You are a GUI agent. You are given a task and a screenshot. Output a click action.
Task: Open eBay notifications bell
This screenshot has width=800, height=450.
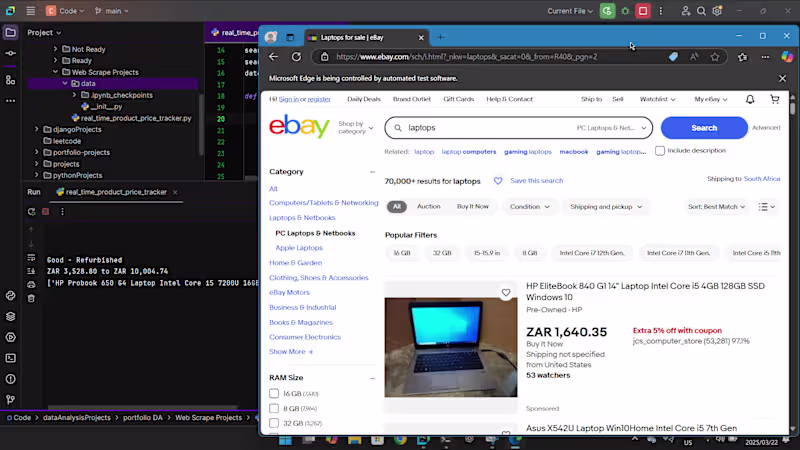point(749,99)
